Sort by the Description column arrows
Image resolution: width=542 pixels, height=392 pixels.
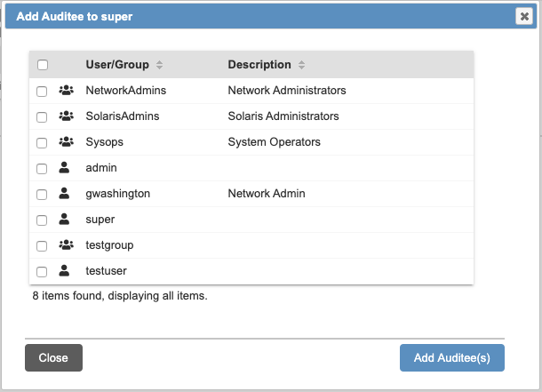pos(301,65)
